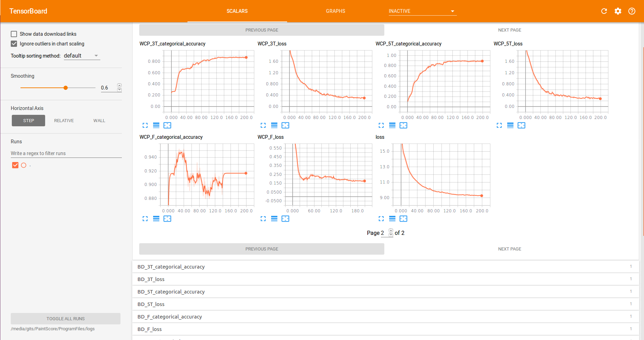Expand BD_F_categorical_accuracy section
The width and height of the screenshot is (644, 340).
coord(385,317)
